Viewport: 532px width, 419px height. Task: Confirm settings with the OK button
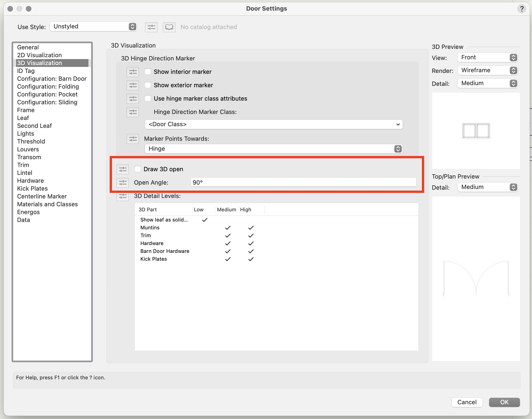504,402
